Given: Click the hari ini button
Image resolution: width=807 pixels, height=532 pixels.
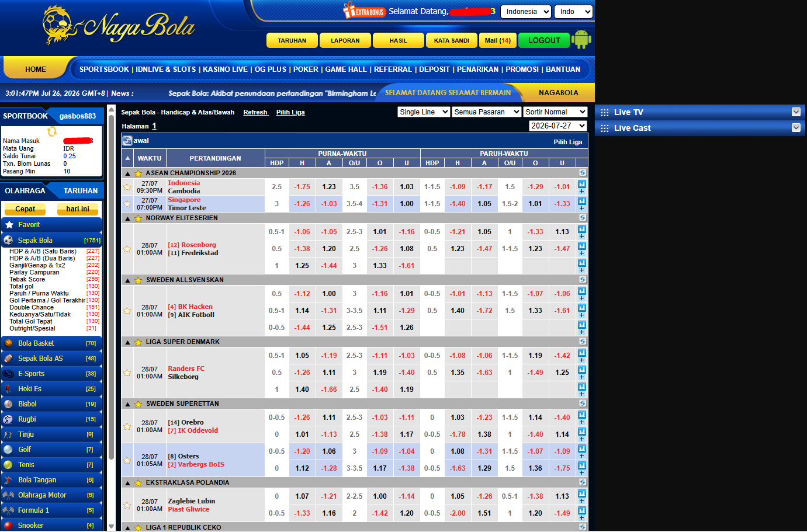Looking at the screenshot, I should pos(78,209).
